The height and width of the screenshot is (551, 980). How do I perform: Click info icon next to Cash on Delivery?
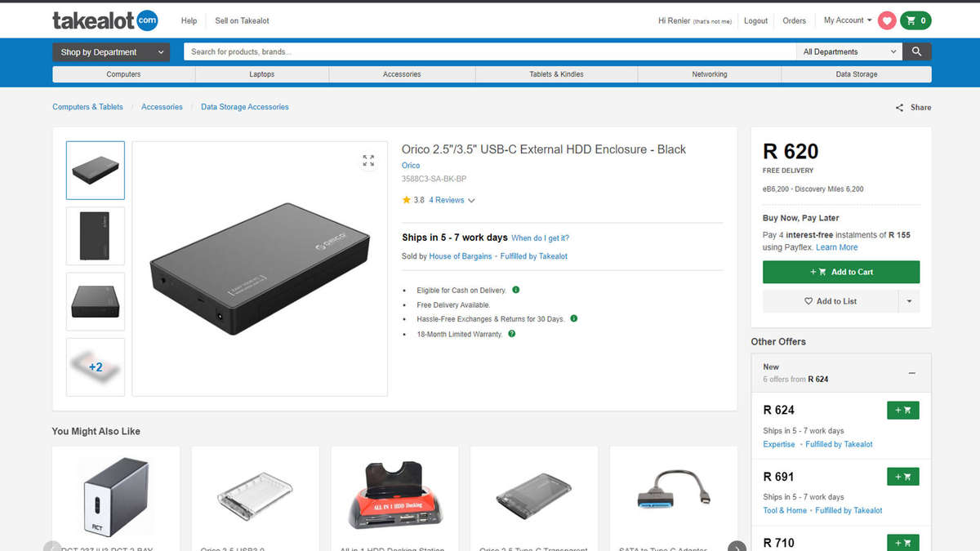click(x=514, y=290)
